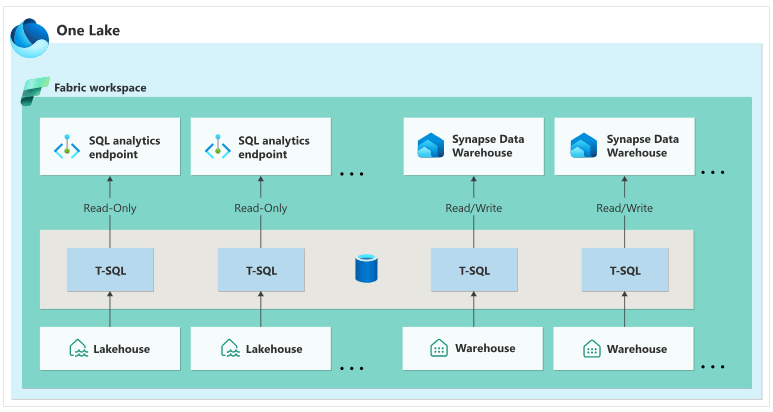Click the first Synapse Data Warehouse icon
Image resolution: width=773 pixels, height=412 pixels.
(431, 147)
